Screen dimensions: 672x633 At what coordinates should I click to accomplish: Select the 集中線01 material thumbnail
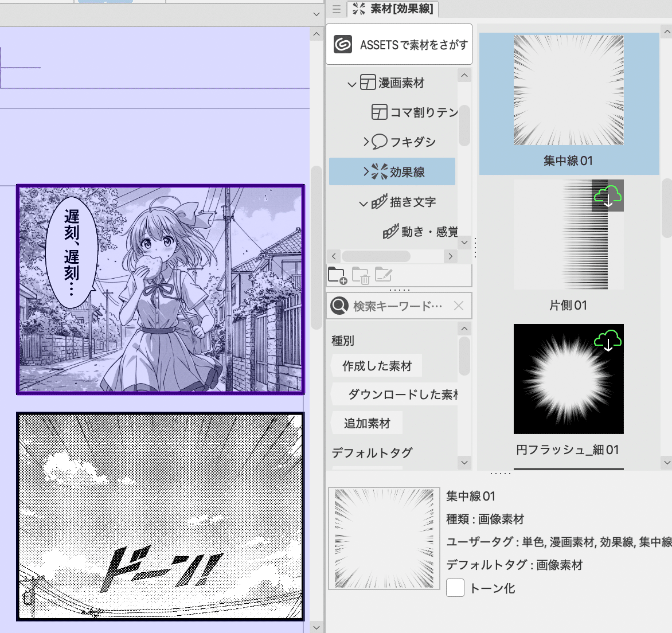(x=568, y=89)
